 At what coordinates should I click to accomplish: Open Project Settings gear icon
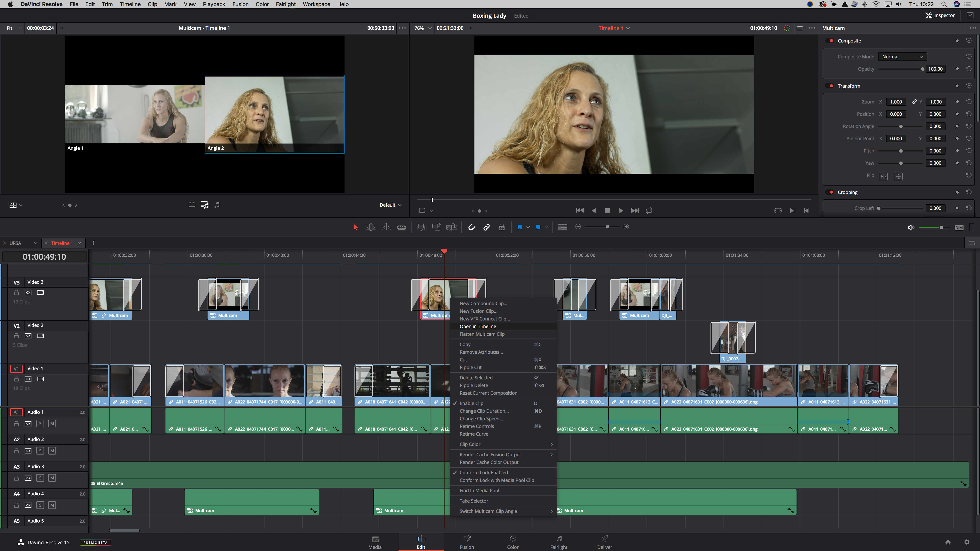[x=967, y=542]
